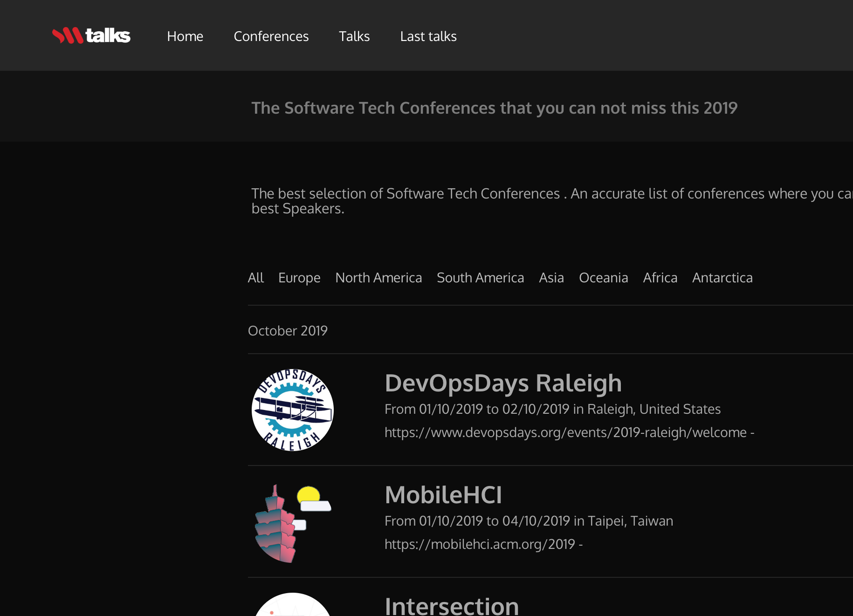The image size is (853, 616).
Task: Choose the Oceania filter option
Action: point(603,277)
